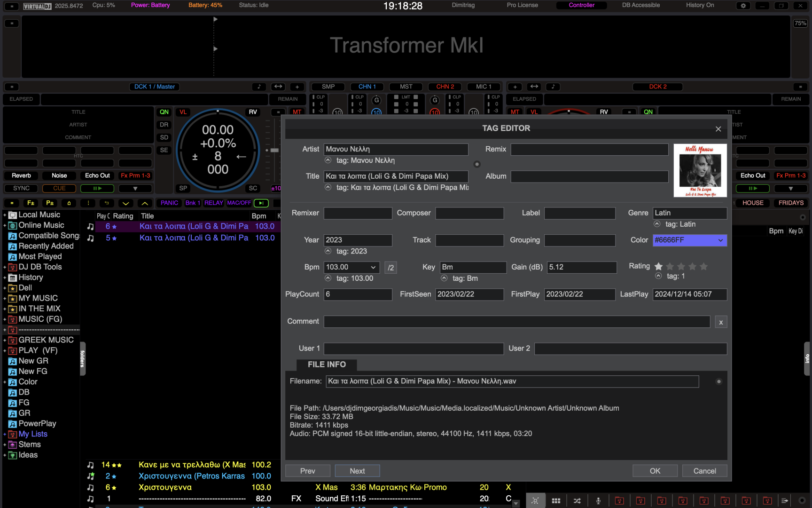Open the FILE INFO tab
812x508 pixels.
(327, 365)
